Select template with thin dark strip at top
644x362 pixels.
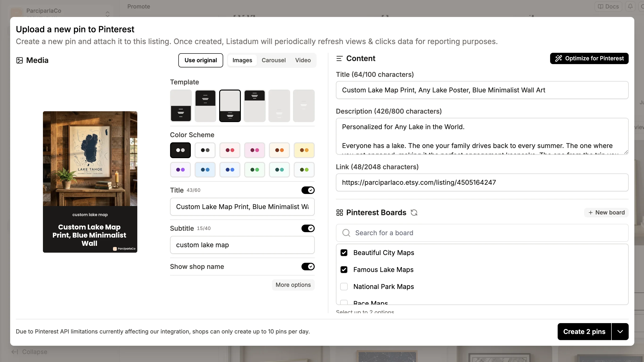(x=255, y=106)
